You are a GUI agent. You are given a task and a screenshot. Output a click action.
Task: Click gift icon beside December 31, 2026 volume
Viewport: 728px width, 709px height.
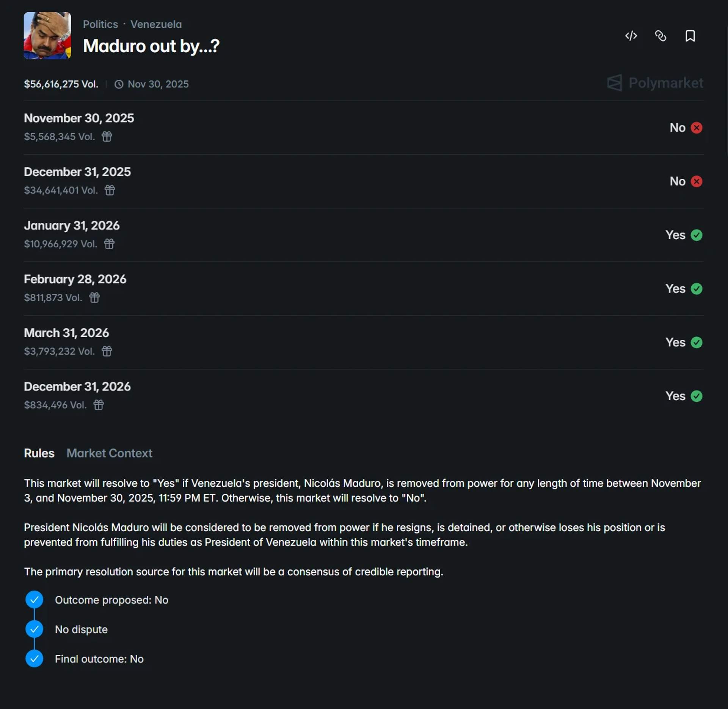tap(99, 405)
